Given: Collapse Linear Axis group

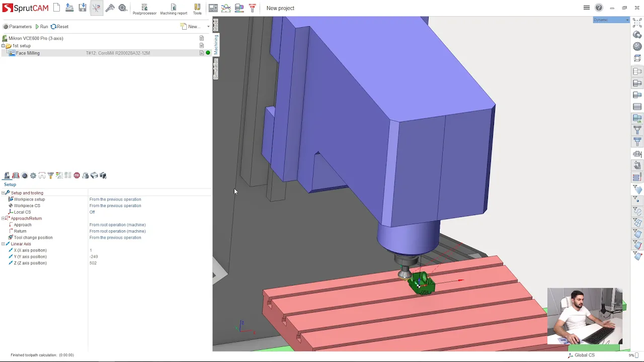Looking at the screenshot, I should click(3, 244).
